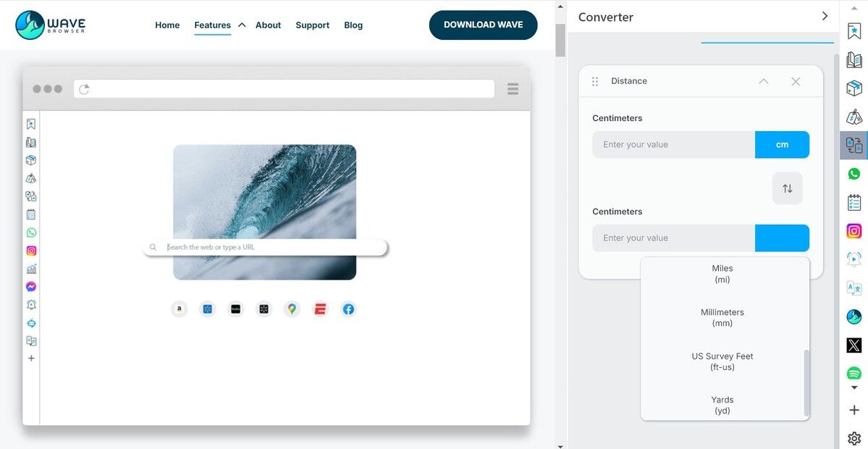Open Instagram from the sidebar

pos(854,231)
